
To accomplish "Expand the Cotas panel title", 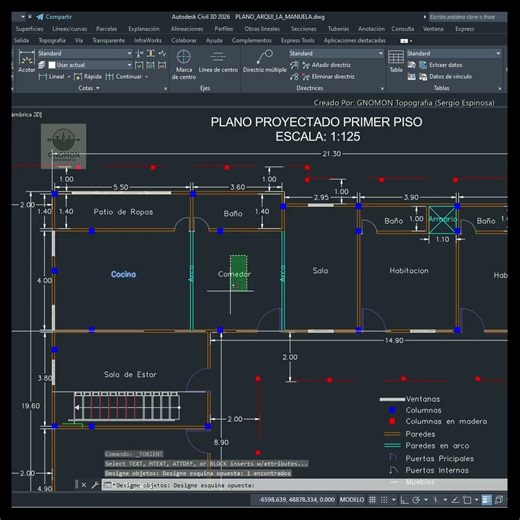I will pos(89,88).
